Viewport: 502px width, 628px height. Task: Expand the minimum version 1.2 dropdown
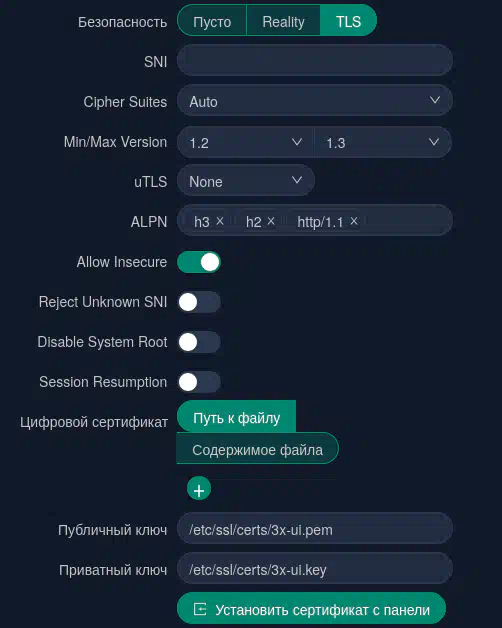pos(245,142)
